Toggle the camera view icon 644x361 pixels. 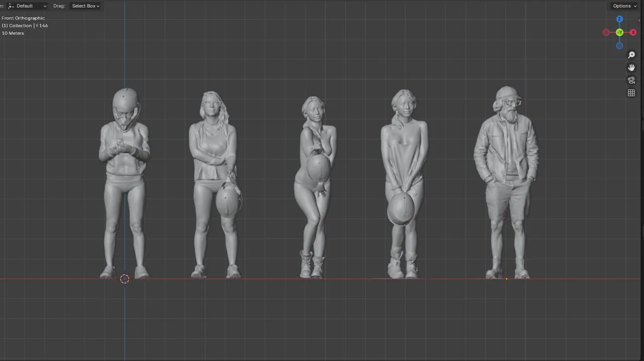point(631,80)
